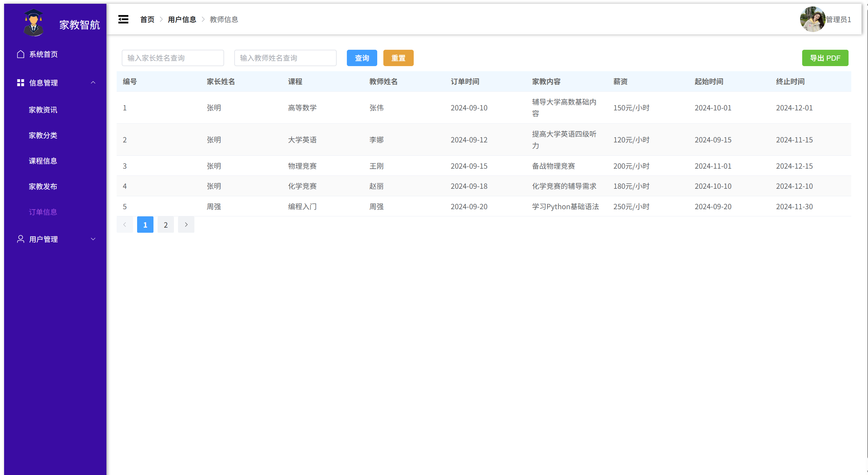Select 课程信息 in sidebar
Image resolution: width=868 pixels, height=475 pixels.
43,161
